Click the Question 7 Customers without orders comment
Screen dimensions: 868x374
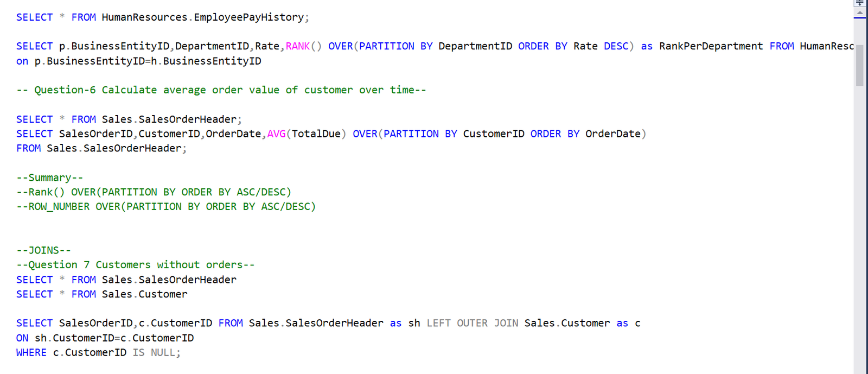[135, 265]
